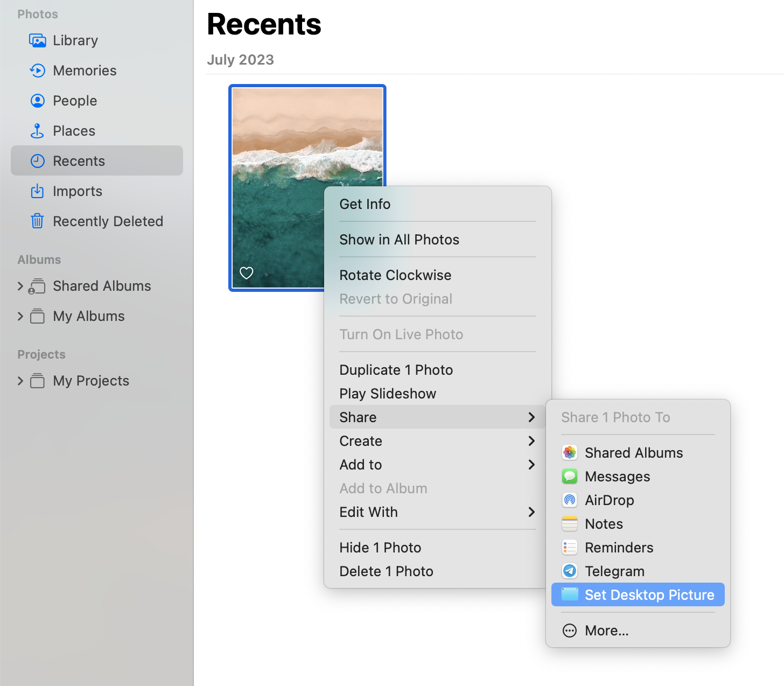
Task: Open People in the sidebar
Action: (x=97, y=101)
